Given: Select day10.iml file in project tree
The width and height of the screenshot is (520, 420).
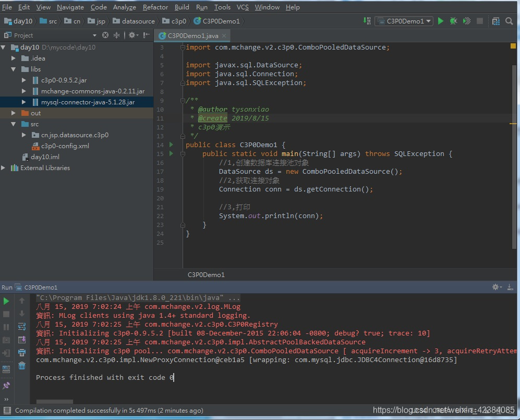Looking at the screenshot, I should 45,157.
